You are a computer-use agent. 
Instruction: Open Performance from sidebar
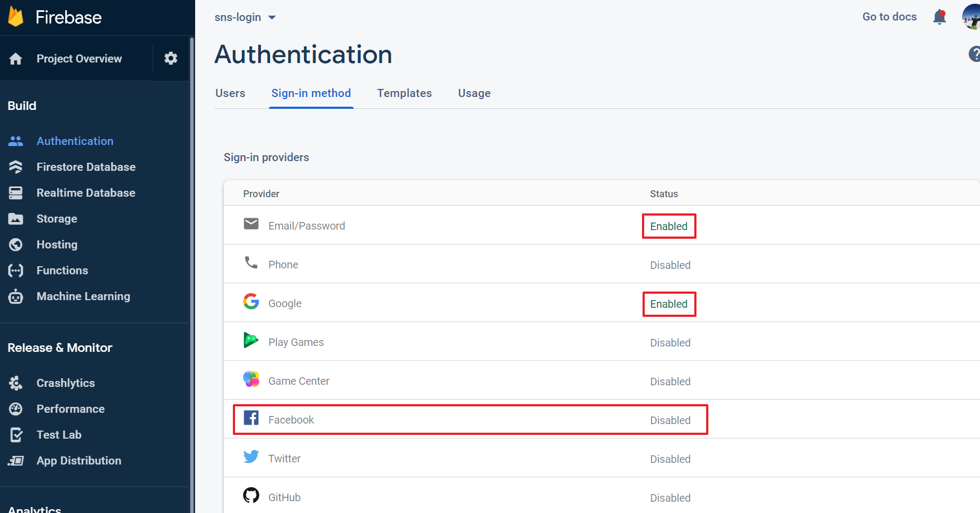pos(70,409)
